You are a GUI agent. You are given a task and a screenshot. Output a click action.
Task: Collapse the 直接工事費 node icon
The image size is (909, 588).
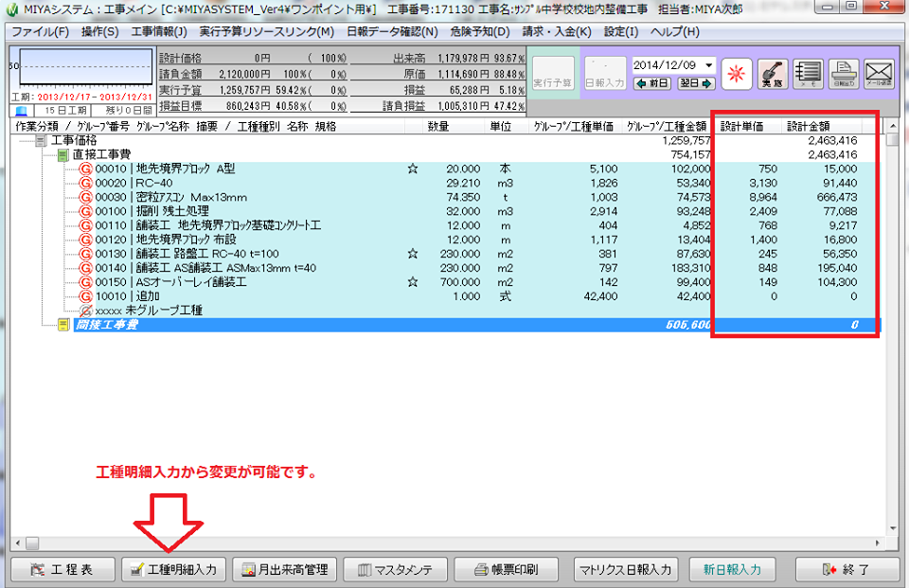pos(62,155)
